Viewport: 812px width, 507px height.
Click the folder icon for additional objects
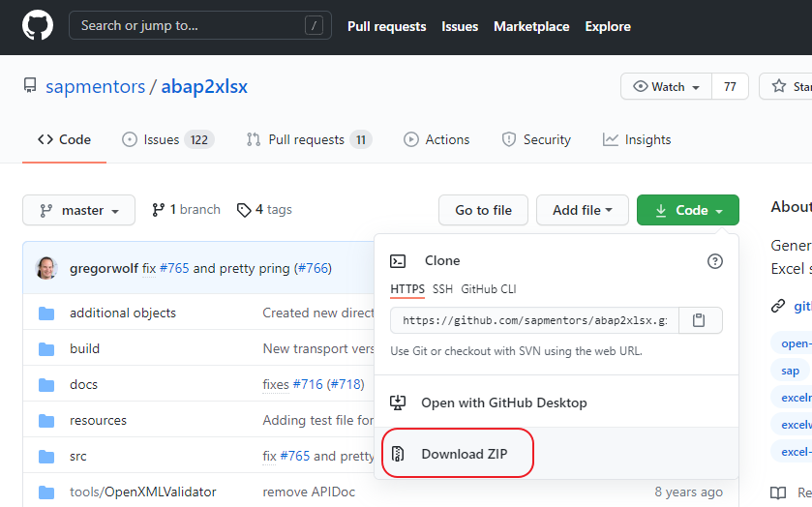[46, 313]
